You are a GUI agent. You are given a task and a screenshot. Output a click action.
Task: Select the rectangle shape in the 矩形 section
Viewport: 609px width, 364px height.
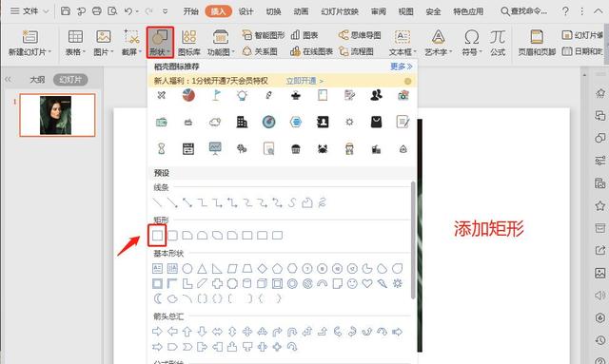(x=157, y=235)
